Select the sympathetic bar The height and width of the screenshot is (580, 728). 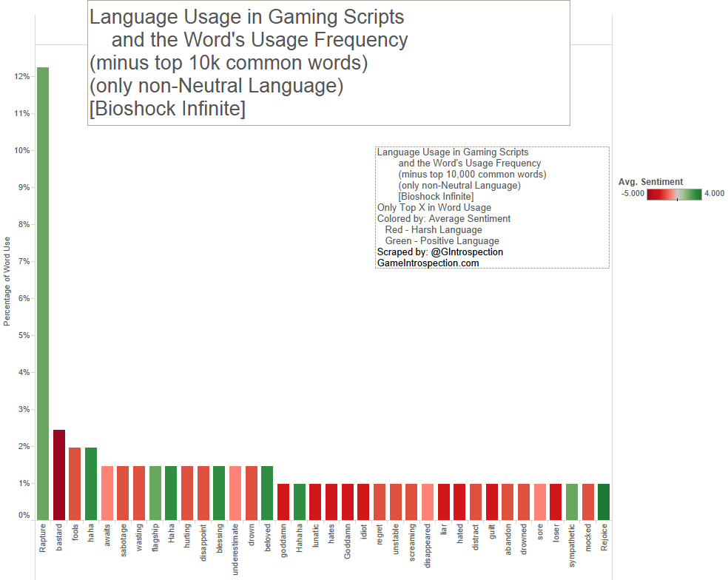pos(572,502)
